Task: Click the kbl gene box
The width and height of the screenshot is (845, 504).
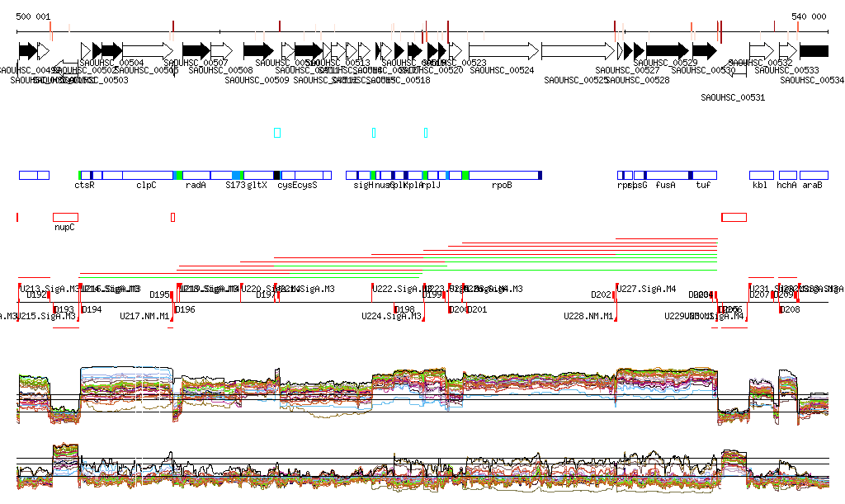Action: point(761,175)
